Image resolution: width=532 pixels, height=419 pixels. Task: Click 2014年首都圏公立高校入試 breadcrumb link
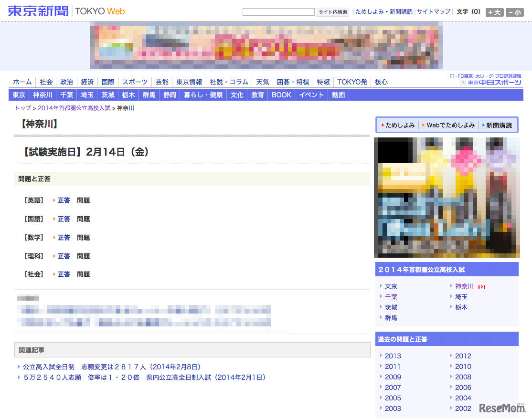pyautogui.click(x=74, y=108)
